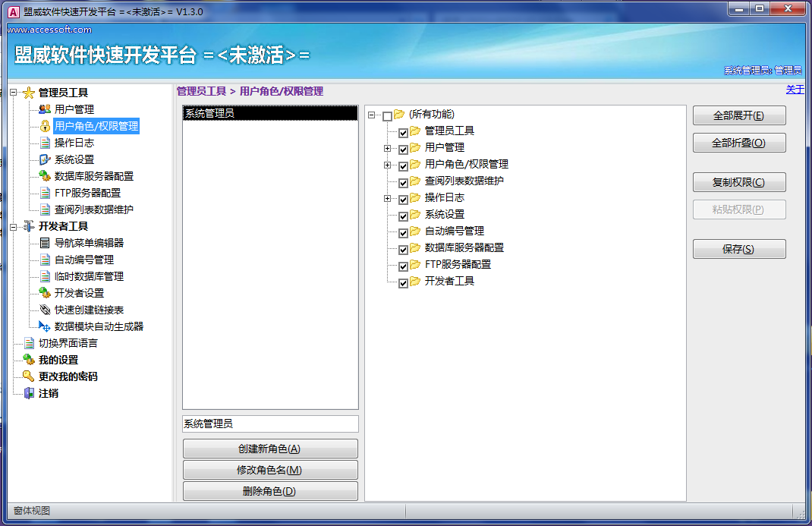Toggle the (所有功能) root checkbox

(387, 116)
